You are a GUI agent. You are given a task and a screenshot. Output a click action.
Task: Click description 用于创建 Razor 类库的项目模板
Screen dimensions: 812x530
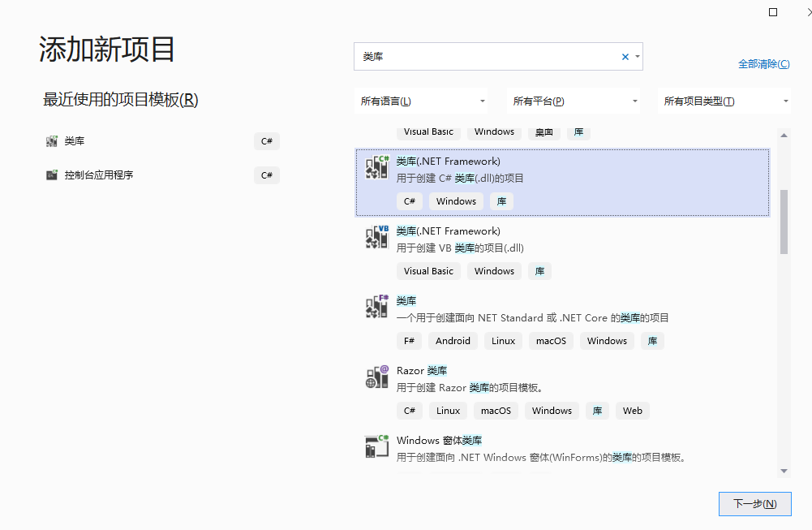(469, 387)
